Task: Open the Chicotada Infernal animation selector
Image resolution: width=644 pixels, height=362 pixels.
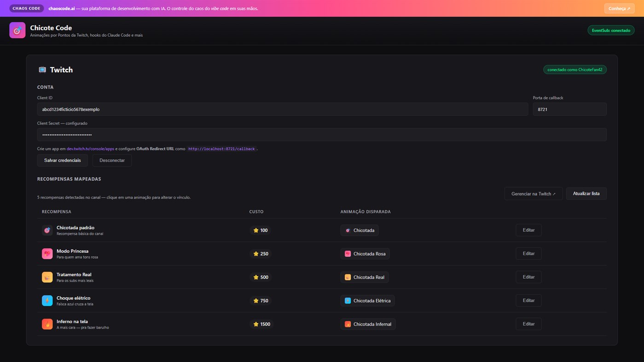Action: click(368, 324)
